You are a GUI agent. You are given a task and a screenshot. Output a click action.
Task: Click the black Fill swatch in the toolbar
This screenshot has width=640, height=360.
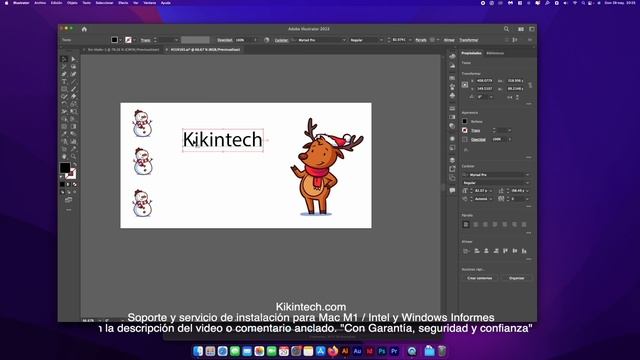(65, 167)
